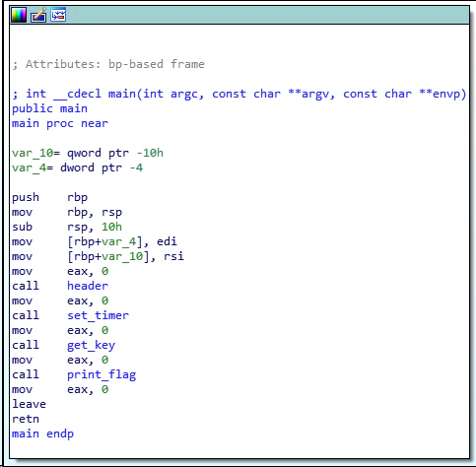Click the node color picker icon
Image resolution: width=476 pixels, height=467 pixels.
click(19, 15)
